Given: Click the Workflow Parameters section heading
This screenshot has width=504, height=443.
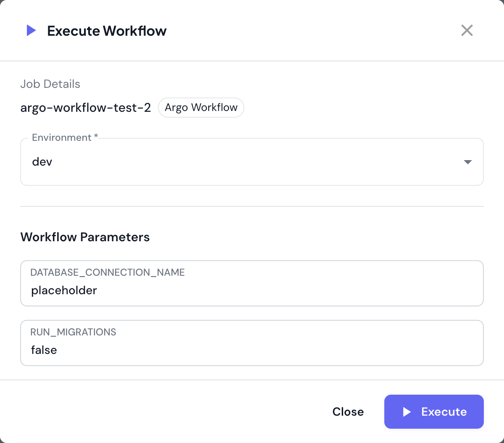Looking at the screenshot, I should 85,237.
